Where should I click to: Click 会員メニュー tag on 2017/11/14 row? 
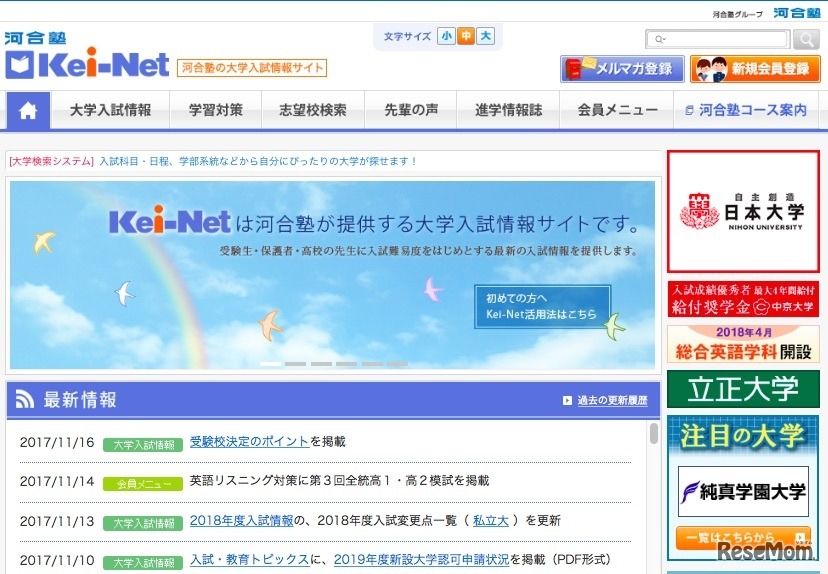pos(143,484)
